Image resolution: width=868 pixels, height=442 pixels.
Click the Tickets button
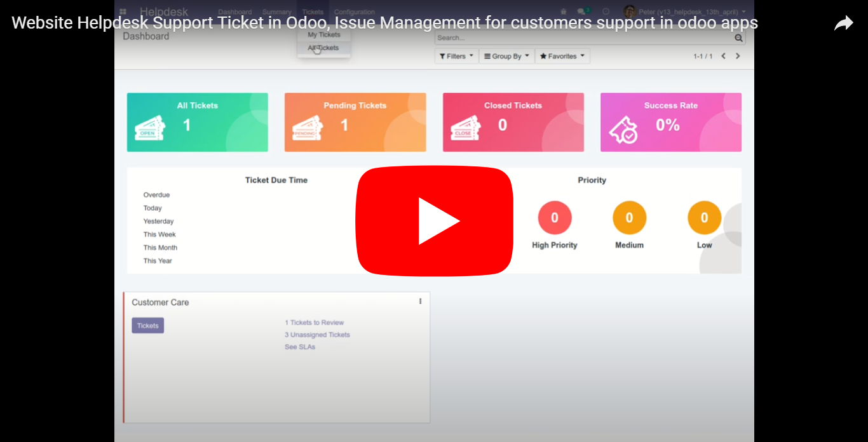pyautogui.click(x=147, y=325)
